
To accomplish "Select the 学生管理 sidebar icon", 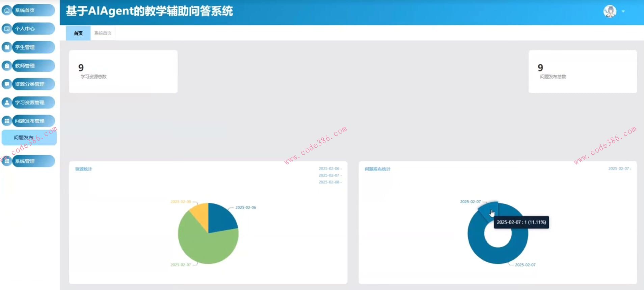I will click(7, 47).
